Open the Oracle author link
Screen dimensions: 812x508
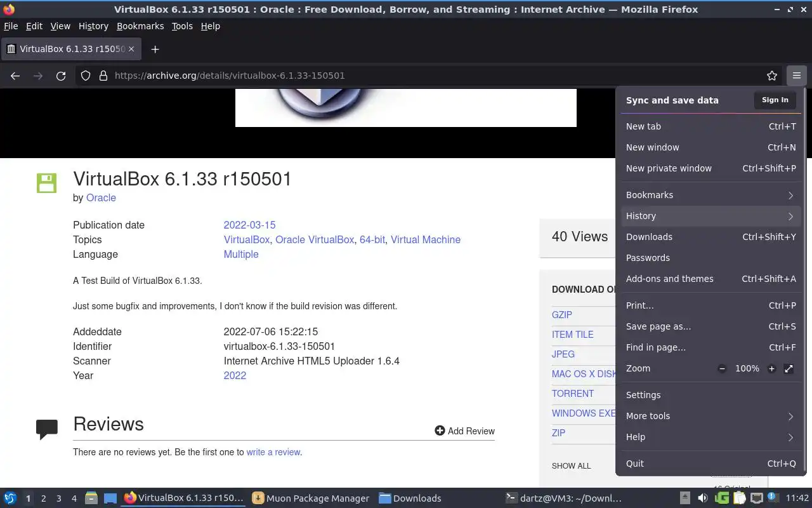tap(101, 197)
